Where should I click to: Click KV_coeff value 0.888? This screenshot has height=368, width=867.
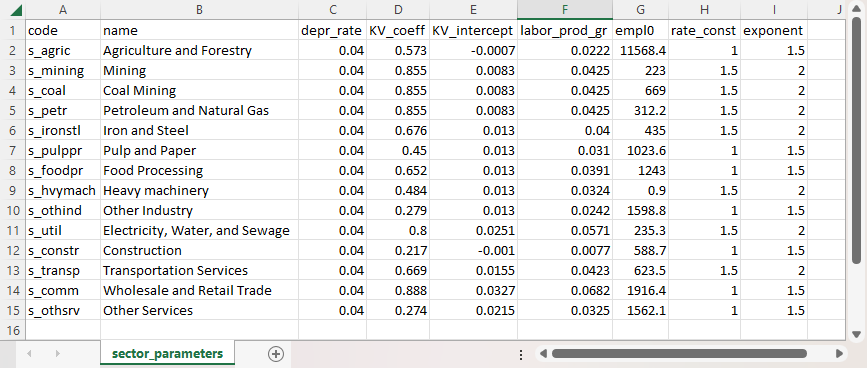click(x=398, y=290)
